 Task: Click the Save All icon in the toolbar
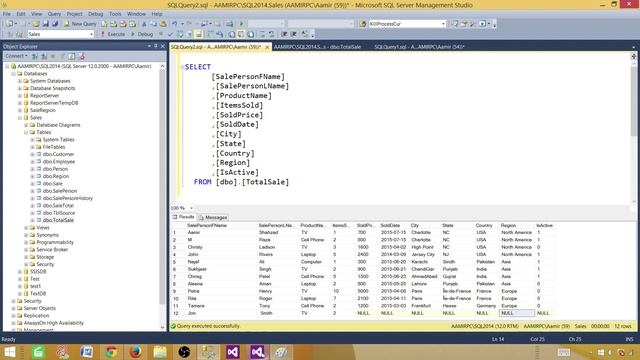[x=55, y=24]
